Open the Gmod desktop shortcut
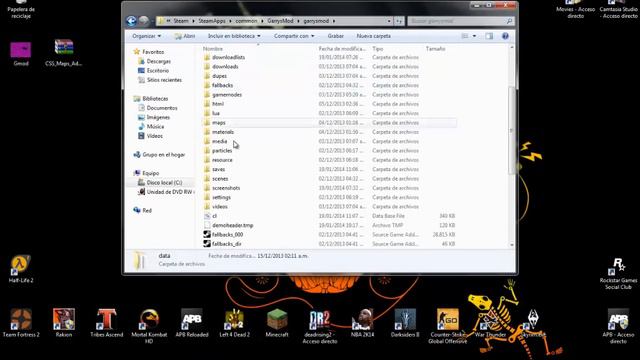 point(21,53)
